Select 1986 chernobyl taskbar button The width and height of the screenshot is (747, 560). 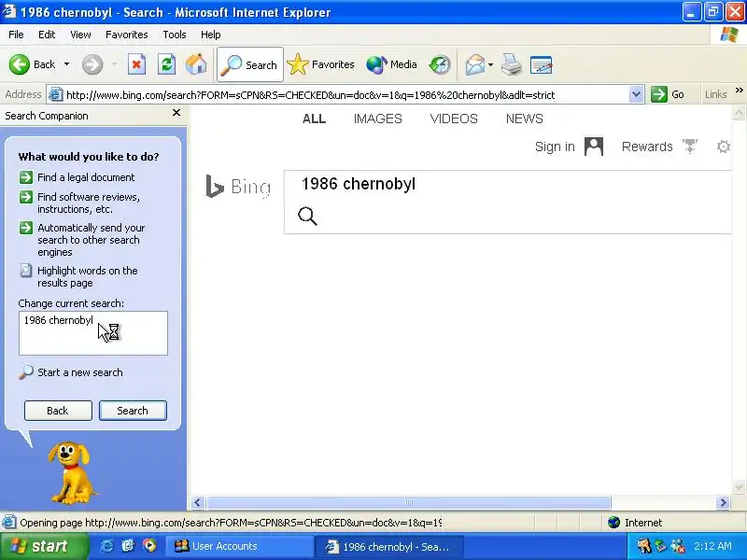390,547
